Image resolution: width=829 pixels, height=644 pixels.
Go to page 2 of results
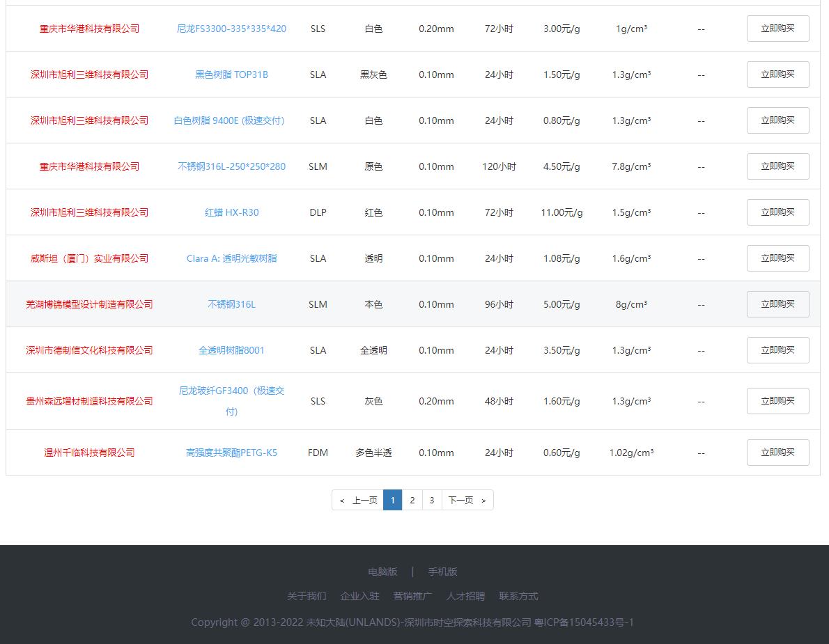point(412,500)
